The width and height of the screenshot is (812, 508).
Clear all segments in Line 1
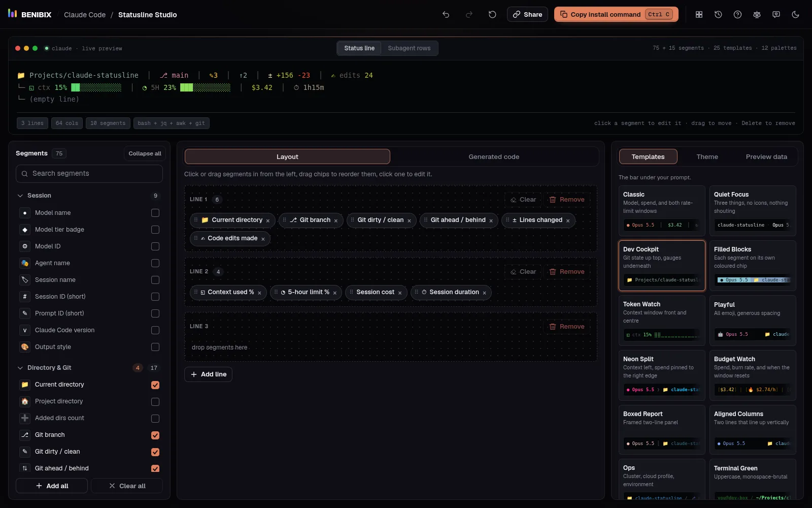[x=523, y=200]
